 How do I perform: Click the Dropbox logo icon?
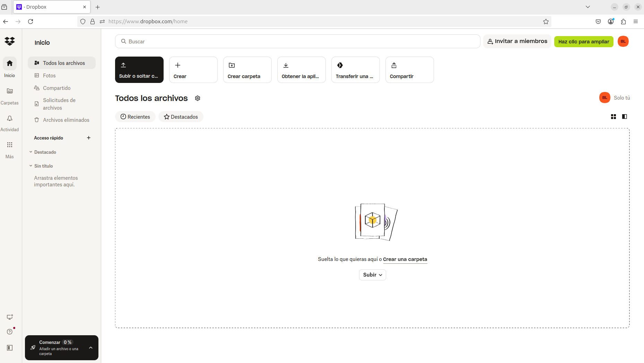coord(10,41)
